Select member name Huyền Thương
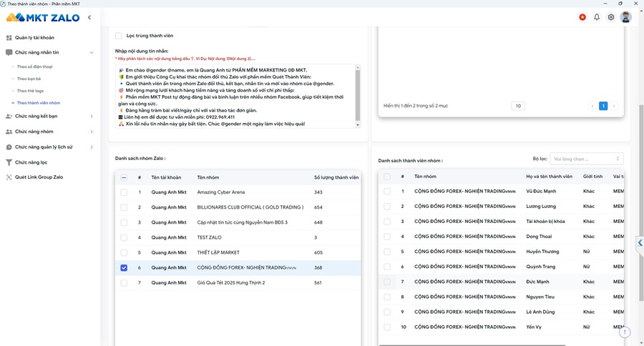The height and width of the screenshot is (346, 644). 542,252
